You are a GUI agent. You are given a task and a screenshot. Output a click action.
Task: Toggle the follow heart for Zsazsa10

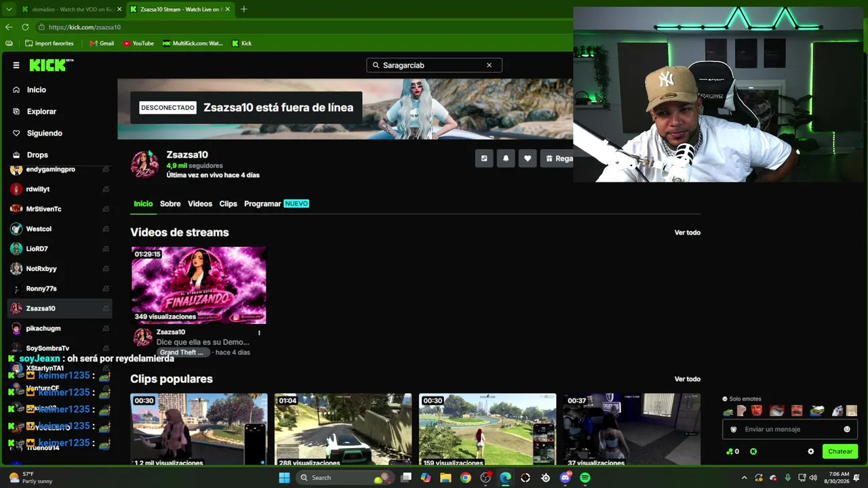pos(528,159)
